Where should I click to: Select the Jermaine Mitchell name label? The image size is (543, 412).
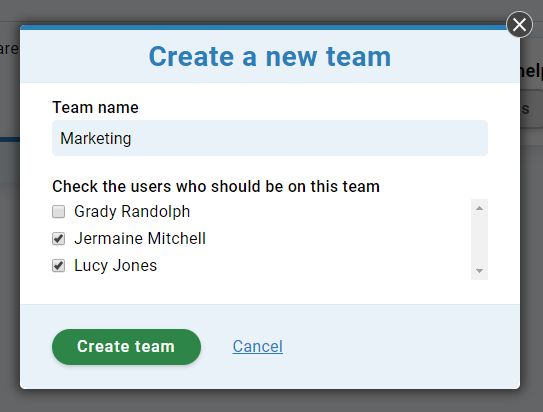click(x=140, y=239)
